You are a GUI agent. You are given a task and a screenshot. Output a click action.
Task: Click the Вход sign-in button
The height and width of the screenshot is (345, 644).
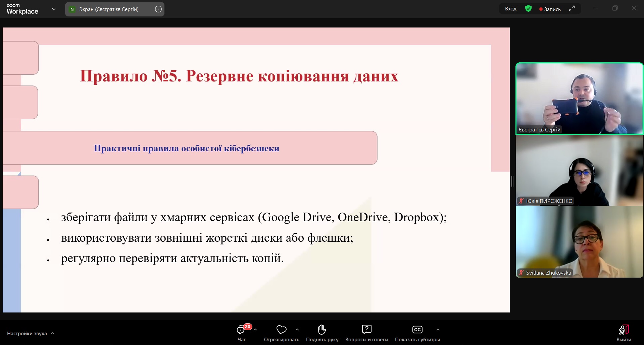point(510,9)
